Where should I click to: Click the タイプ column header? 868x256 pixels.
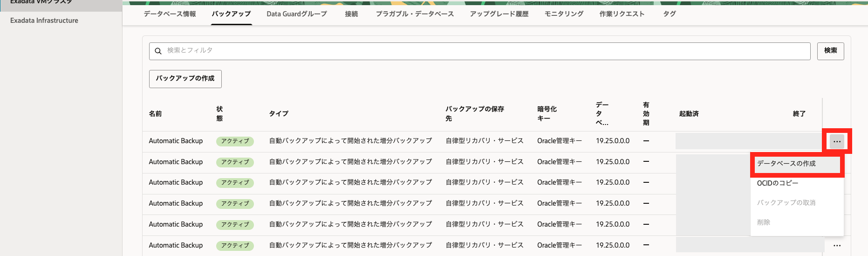279,114
